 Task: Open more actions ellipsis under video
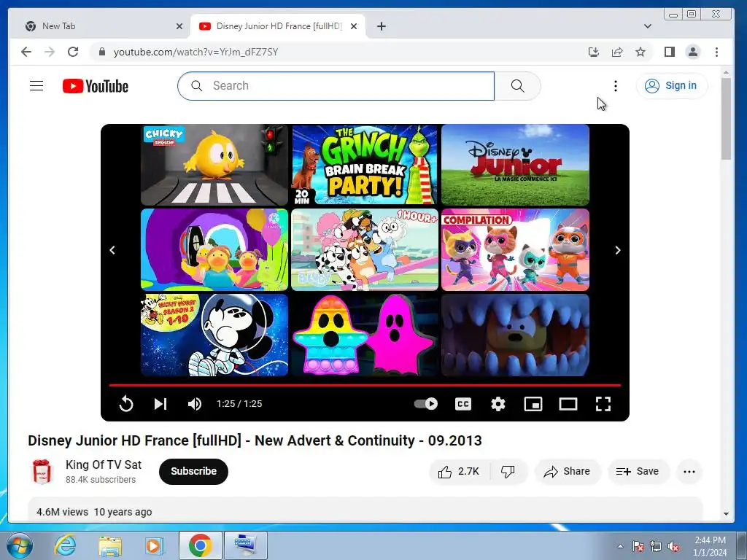[689, 472]
